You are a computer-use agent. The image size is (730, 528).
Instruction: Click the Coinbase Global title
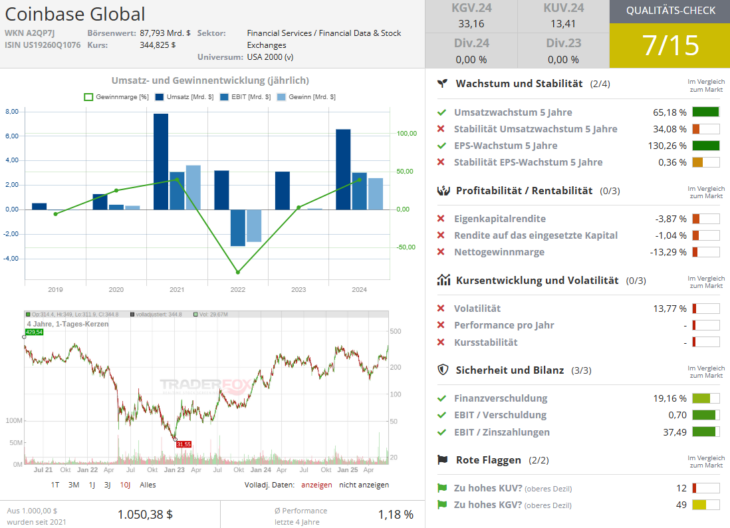click(75, 14)
